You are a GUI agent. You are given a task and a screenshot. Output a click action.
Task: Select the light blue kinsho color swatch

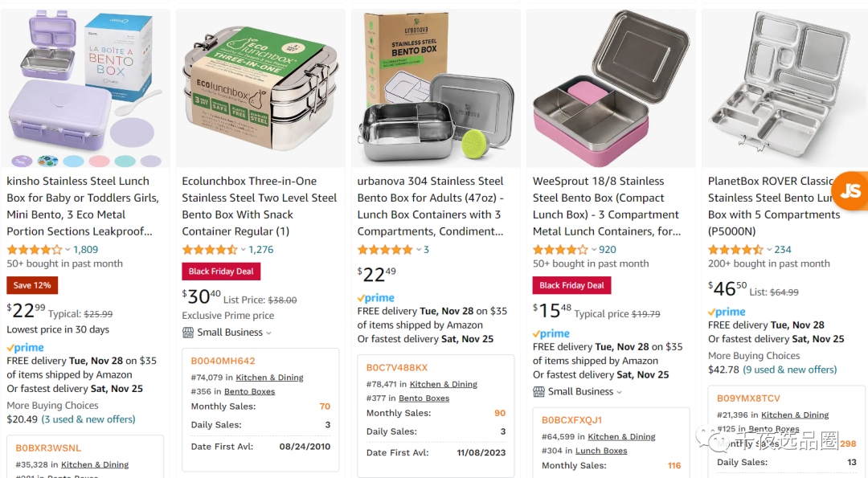[x=74, y=161]
